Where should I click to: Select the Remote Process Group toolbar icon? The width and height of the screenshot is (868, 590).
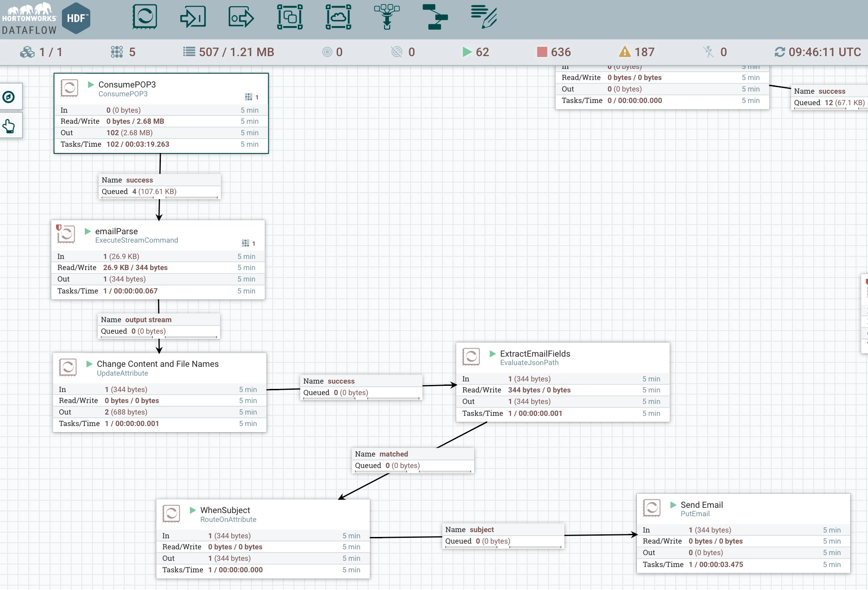[x=339, y=17]
